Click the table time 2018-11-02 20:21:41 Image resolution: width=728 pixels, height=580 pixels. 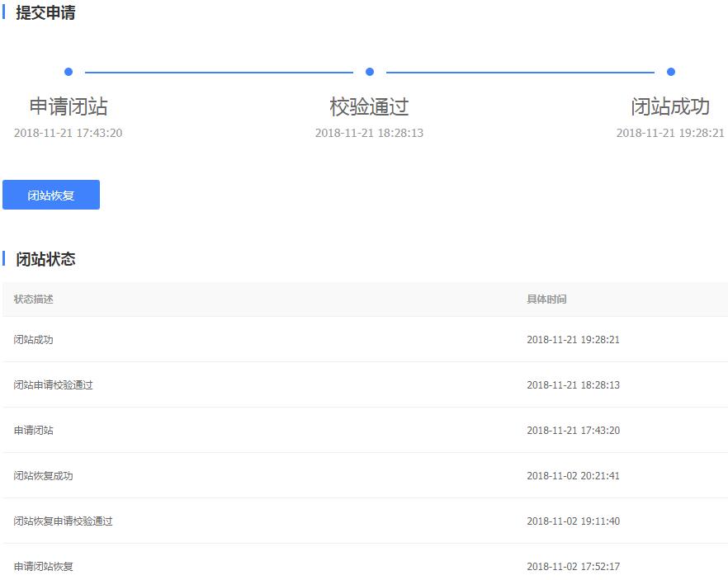[573, 475]
